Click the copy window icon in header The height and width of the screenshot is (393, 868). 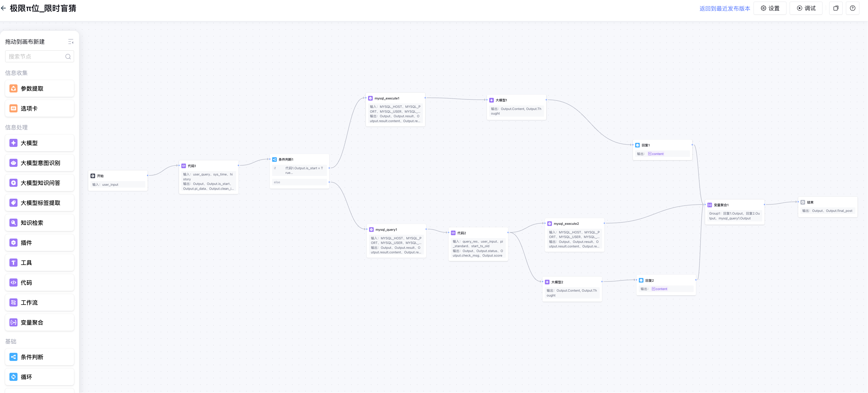(x=836, y=8)
